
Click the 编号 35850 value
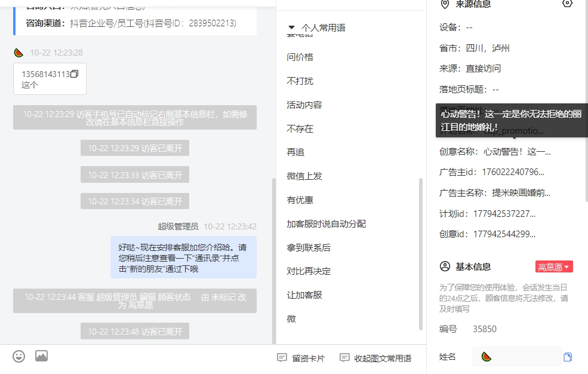pos(485,329)
